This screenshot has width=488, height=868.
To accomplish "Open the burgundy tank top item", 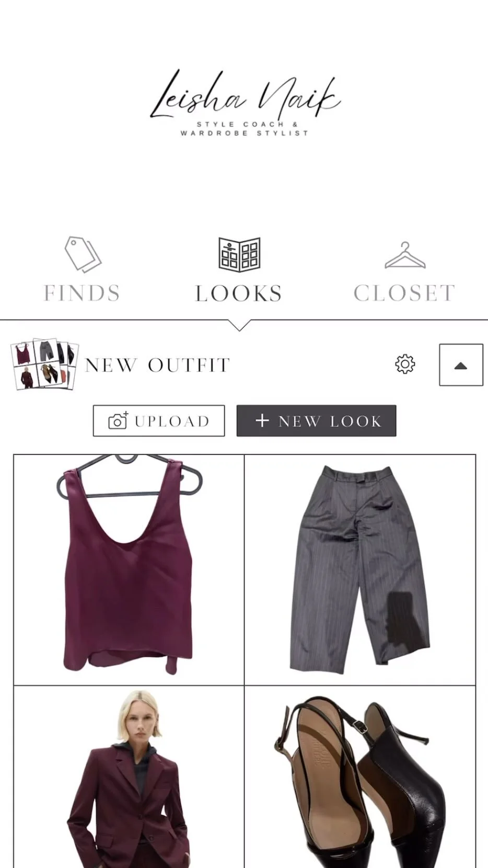I will pos(129,569).
